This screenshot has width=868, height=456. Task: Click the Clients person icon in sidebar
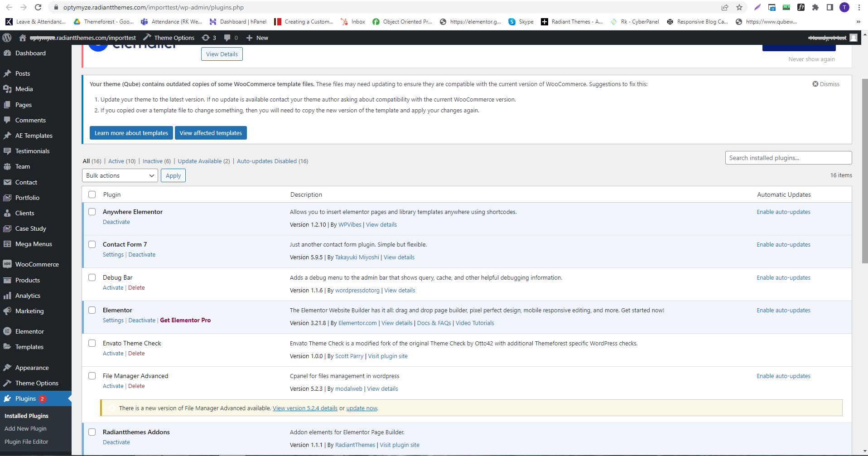click(7, 213)
